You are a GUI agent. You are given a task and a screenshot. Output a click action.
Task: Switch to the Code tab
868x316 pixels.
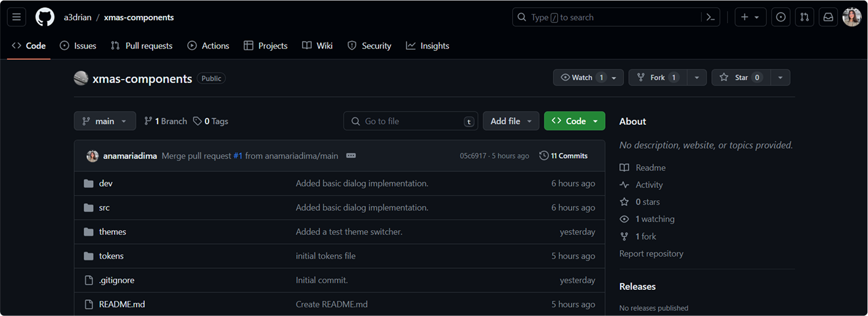[x=29, y=46]
